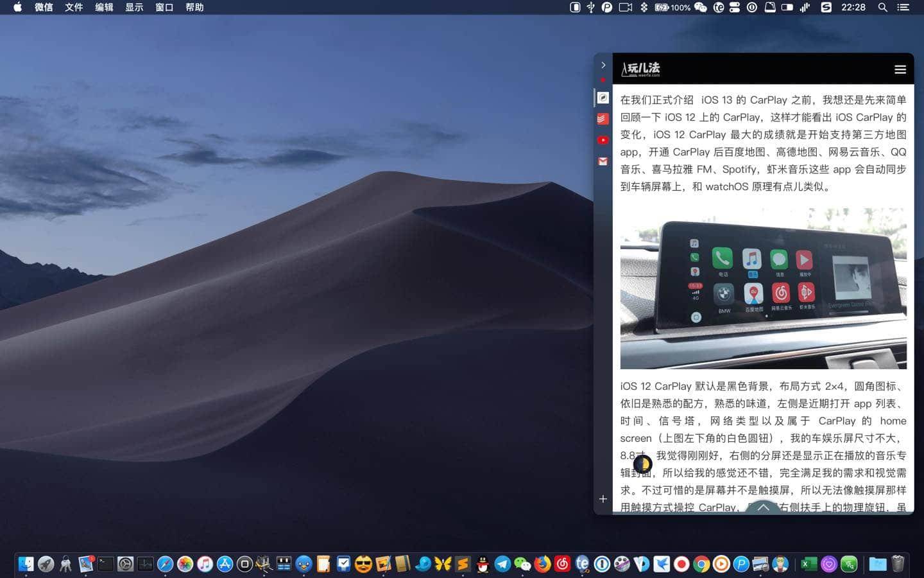Open NetEase Cloud Music from the Dock
The height and width of the screenshot is (578, 924).
pos(562,564)
